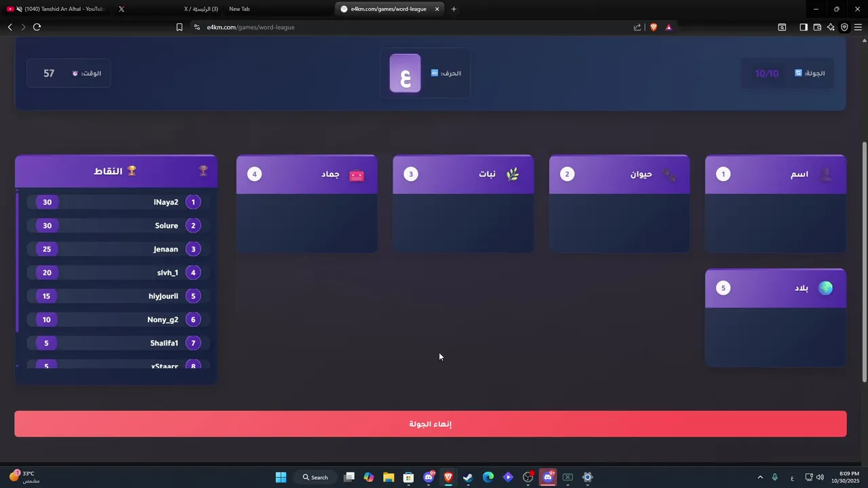Open a new browser tab
Viewport: 868px width, 488px height.
454,9
